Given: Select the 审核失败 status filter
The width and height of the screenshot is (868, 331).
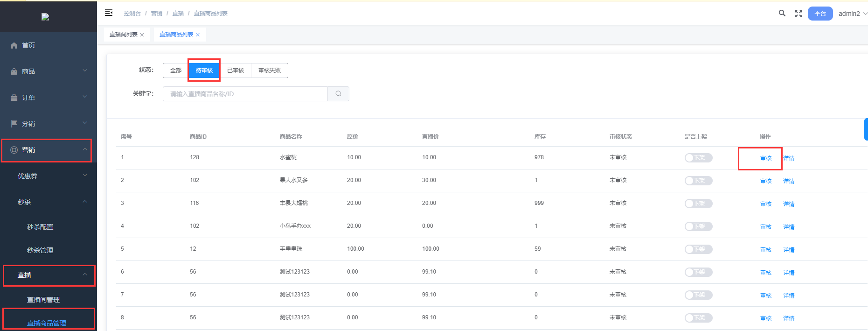Looking at the screenshot, I should (270, 70).
